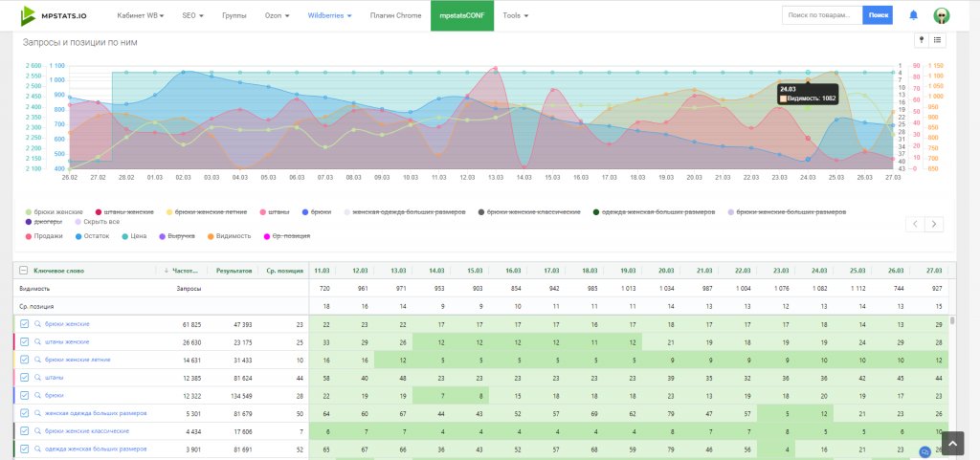Viewport: 980px width, 460px height.
Task: Toggle the select-all checkbox in 'Ключевое слово' header
Action: [x=22, y=271]
